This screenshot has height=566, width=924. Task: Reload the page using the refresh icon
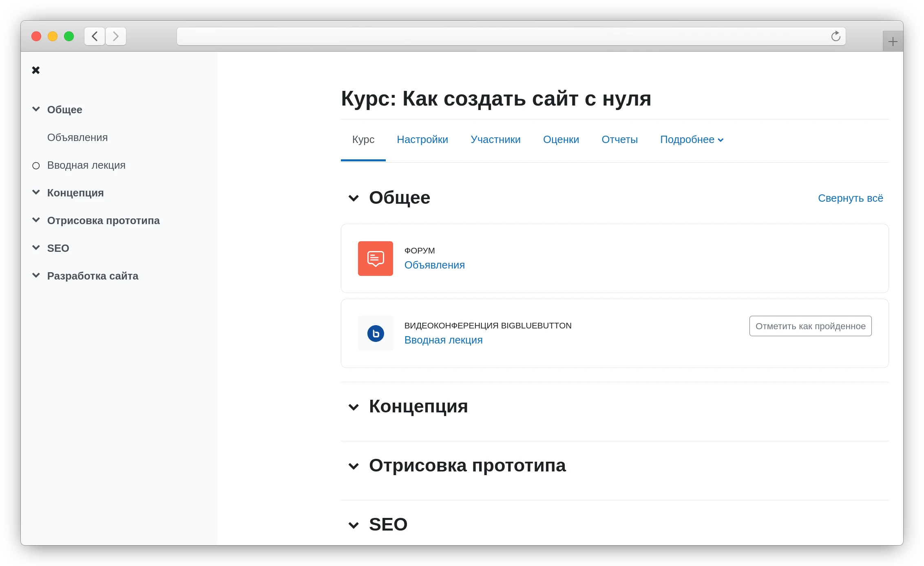coord(836,36)
